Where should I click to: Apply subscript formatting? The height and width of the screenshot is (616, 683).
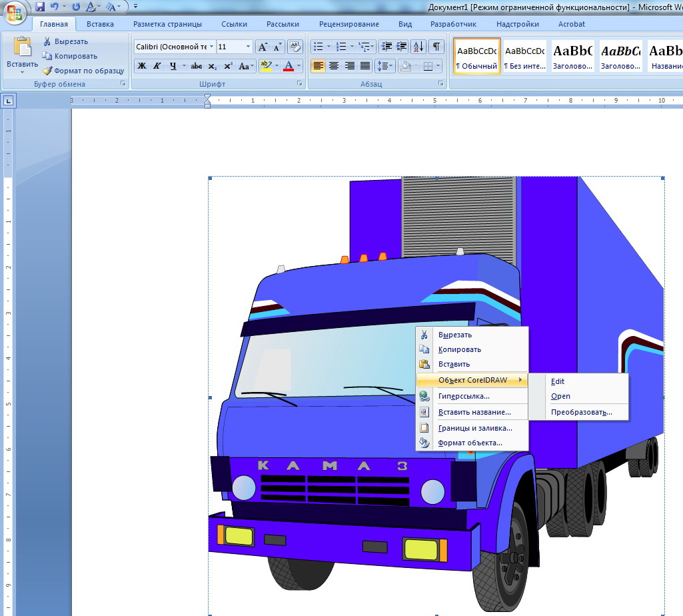[212, 66]
